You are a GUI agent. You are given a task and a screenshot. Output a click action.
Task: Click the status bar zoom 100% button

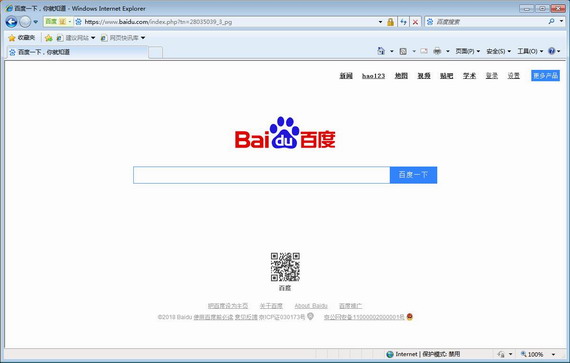(x=532, y=354)
